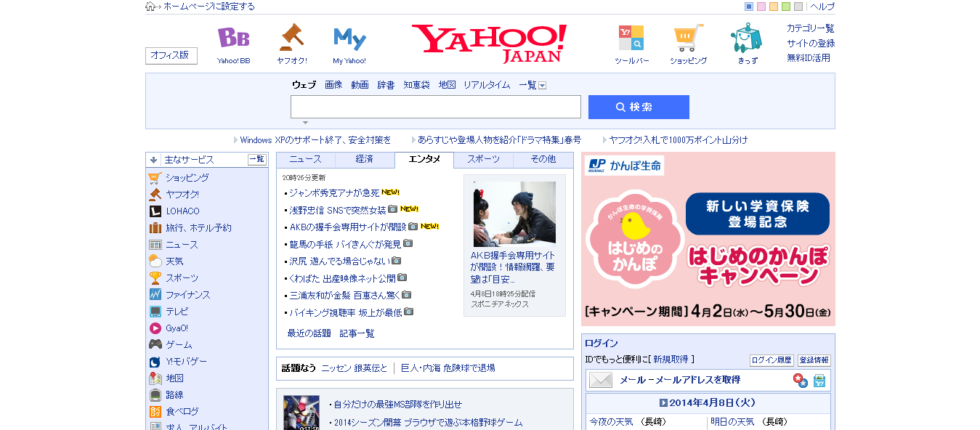The height and width of the screenshot is (430, 980).
Task: Click the LOHACO sidebar icon
Action: coord(155,211)
